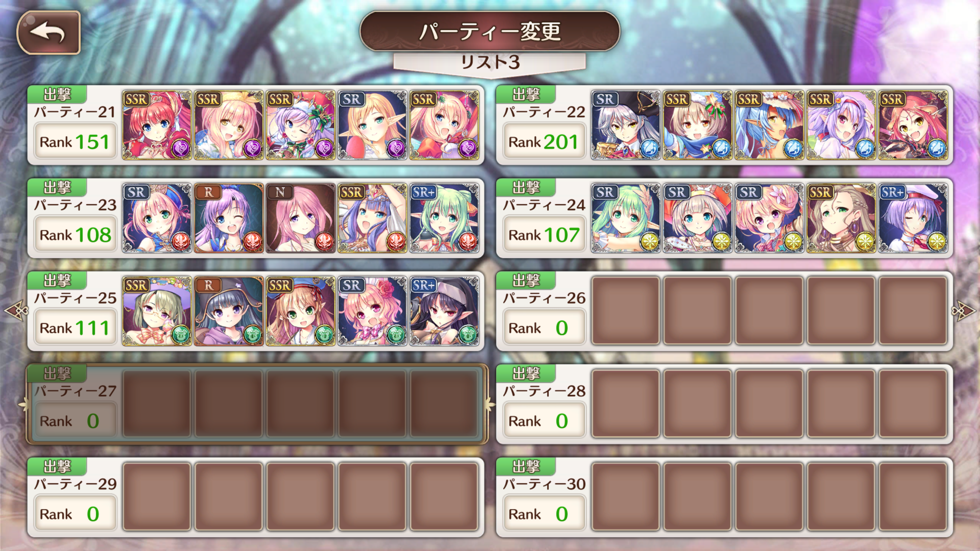Viewport: 980px width, 551px height.
Task: Select Party 22 Rank 201 panel
Action: click(x=544, y=142)
